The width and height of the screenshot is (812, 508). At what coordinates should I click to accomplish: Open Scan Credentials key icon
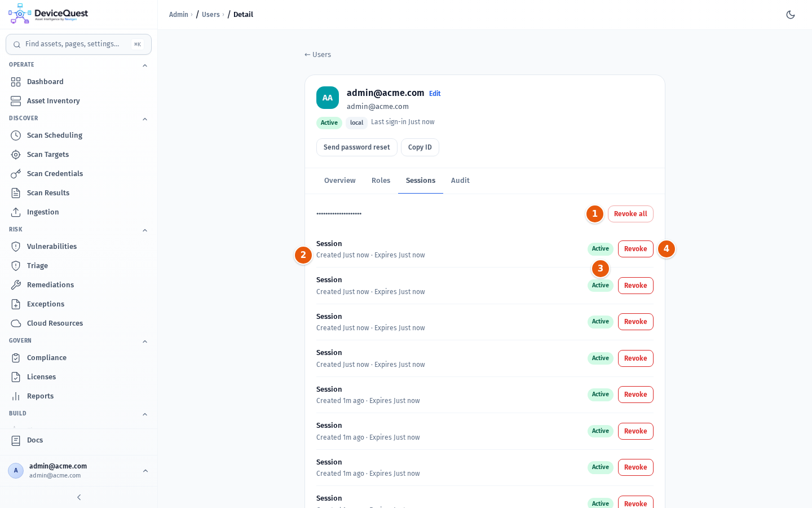(16, 174)
